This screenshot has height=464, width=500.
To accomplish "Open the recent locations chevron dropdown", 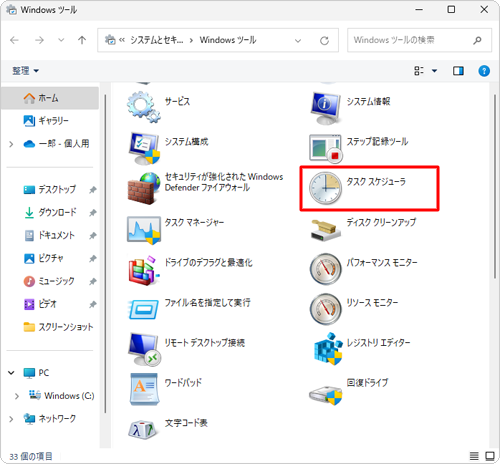I will click(x=61, y=40).
